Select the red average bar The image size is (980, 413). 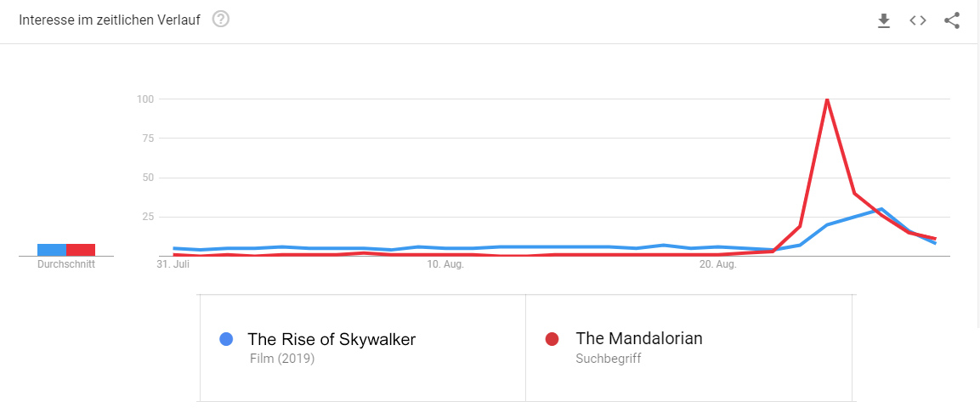point(81,250)
